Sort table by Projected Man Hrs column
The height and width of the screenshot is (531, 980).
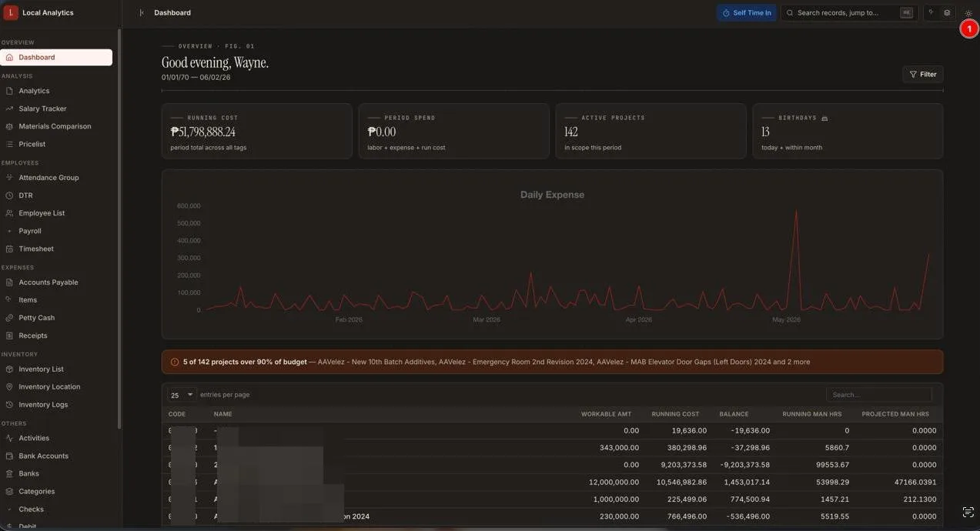click(895, 414)
